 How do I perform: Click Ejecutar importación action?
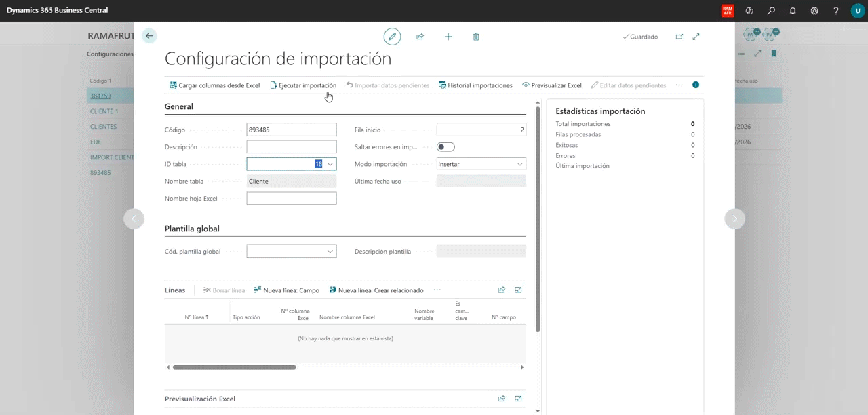pyautogui.click(x=303, y=85)
